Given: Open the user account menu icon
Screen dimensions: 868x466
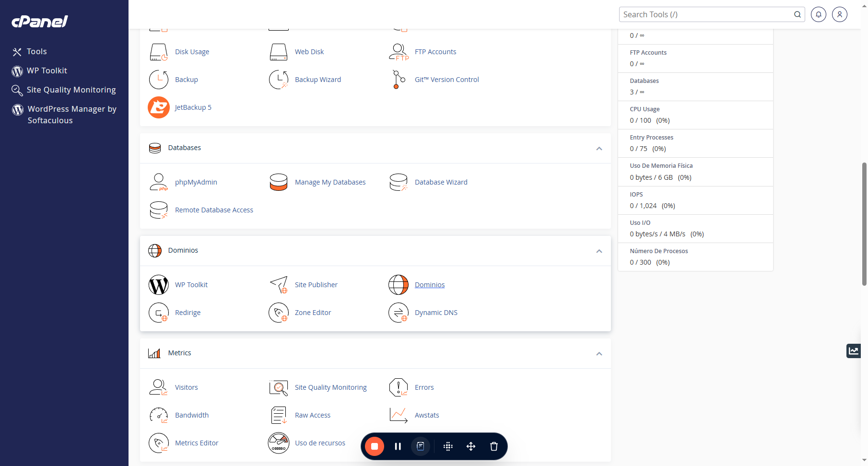Looking at the screenshot, I should [x=840, y=14].
